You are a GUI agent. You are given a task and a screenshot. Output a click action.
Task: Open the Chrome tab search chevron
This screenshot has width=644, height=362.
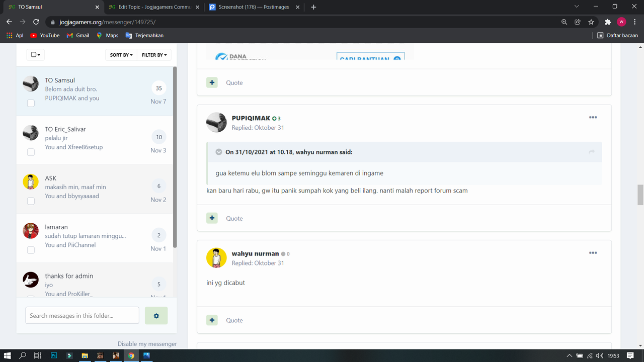pyautogui.click(x=577, y=7)
